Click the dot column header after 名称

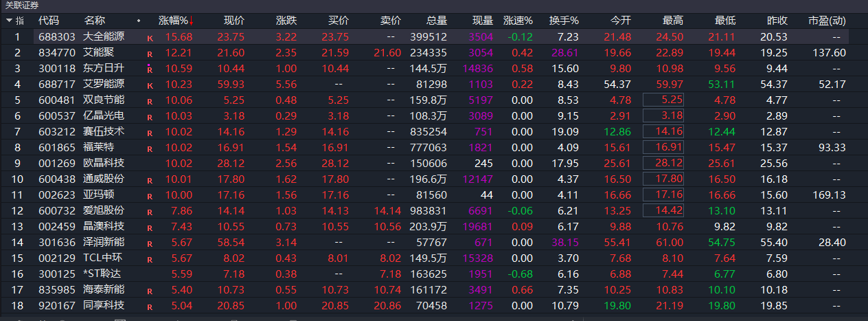[x=139, y=21]
